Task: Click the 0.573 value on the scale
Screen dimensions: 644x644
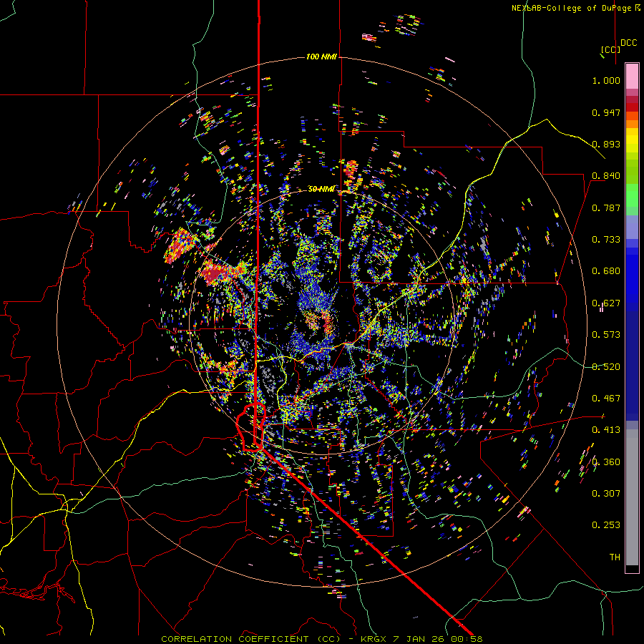Action: [x=606, y=335]
